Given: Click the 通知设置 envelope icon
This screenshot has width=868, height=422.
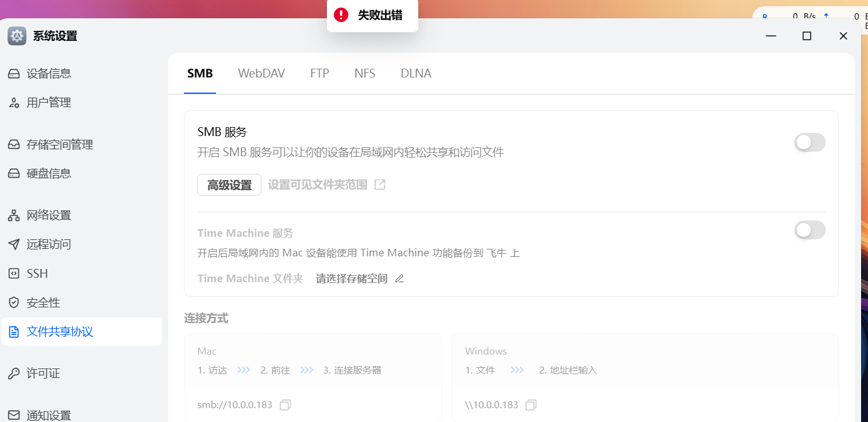Looking at the screenshot, I should tap(14, 416).
